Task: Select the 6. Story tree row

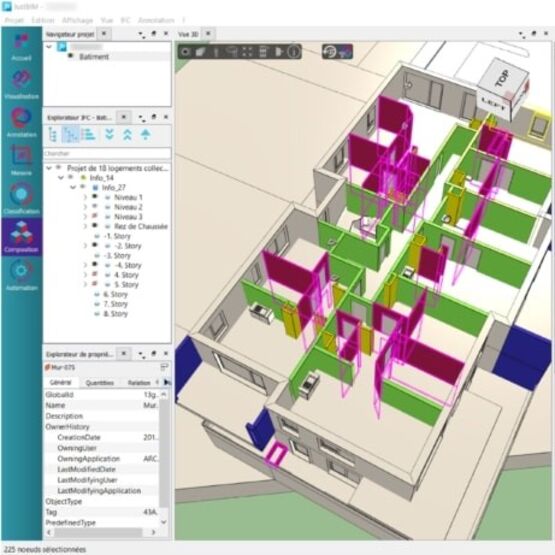Action: pos(115,294)
